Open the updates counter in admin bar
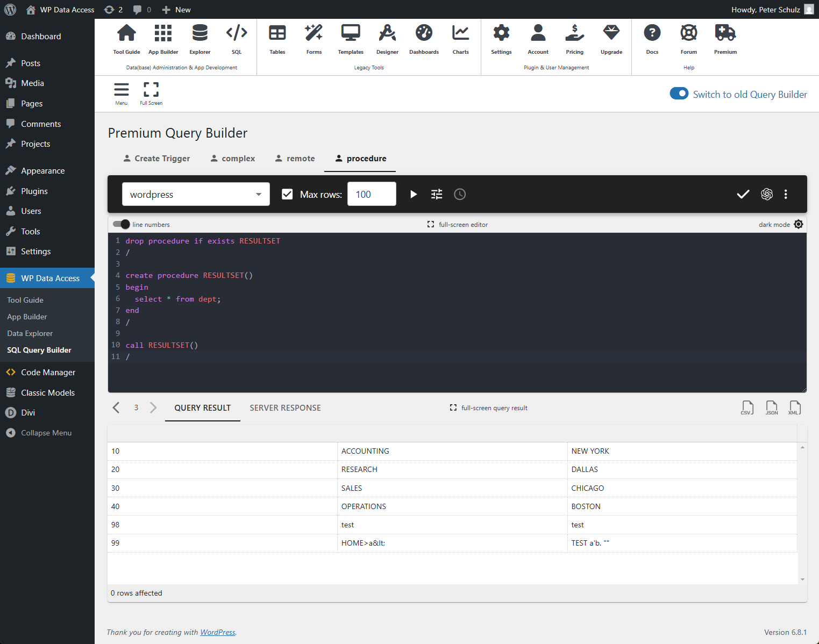This screenshot has width=819, height=644. click(x=114, y=10)
